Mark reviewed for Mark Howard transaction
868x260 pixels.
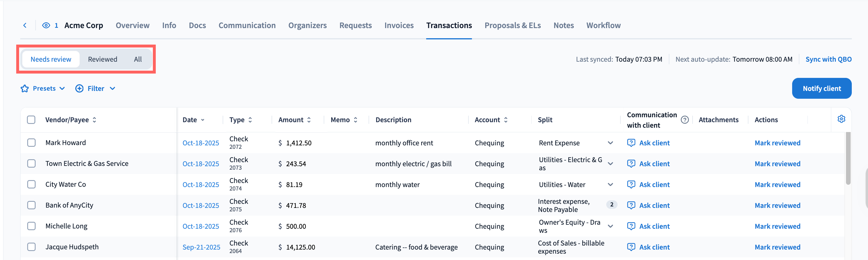click(x=777, y=143)
